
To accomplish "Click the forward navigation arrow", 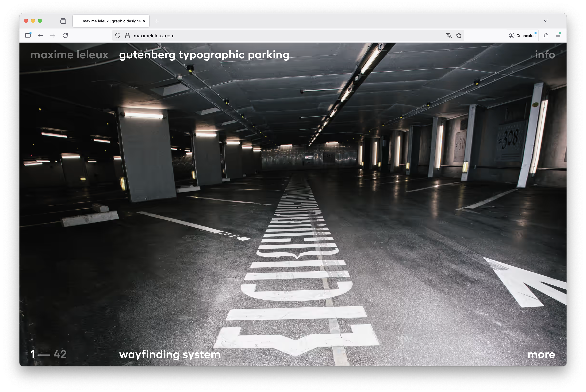I will click(53, 35).
